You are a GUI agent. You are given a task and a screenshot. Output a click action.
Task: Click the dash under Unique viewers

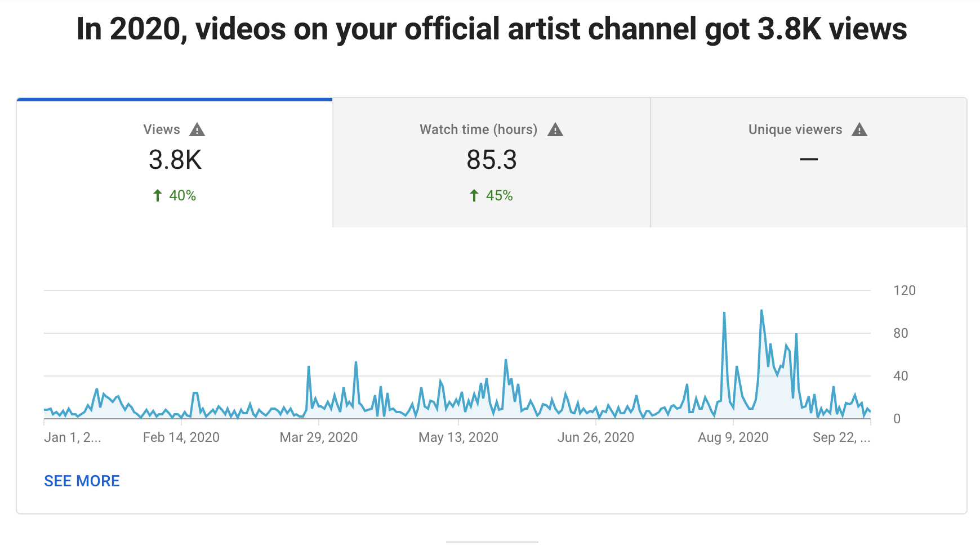tap(808, 160)
